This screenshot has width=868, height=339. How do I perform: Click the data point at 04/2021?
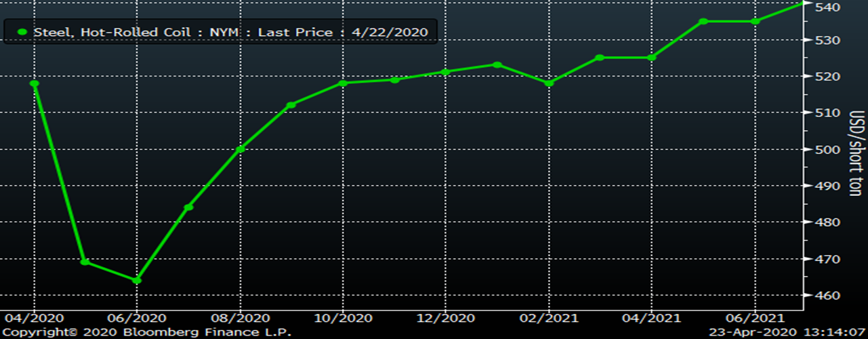coord(652,58)
